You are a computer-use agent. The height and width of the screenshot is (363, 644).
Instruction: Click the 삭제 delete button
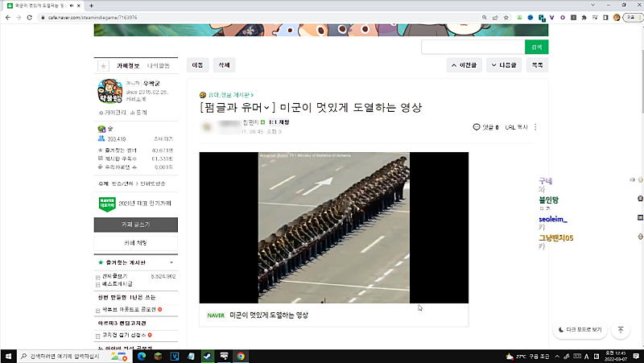pos(225,65)
